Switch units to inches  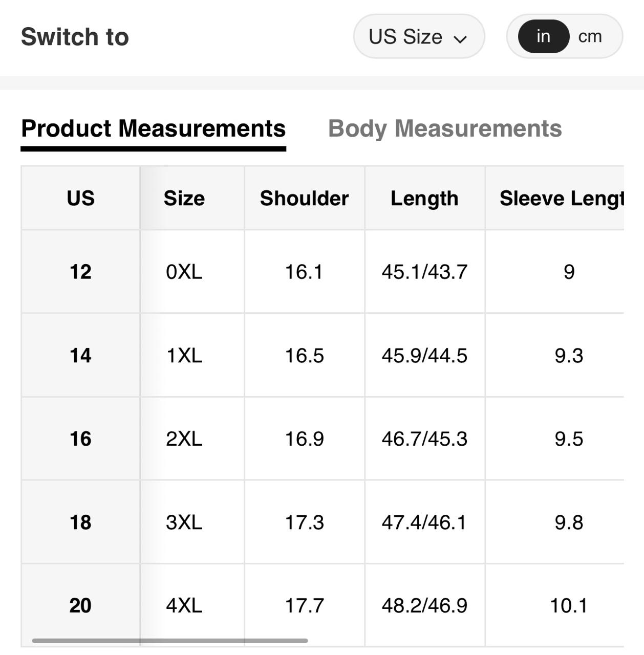point(543,37)
